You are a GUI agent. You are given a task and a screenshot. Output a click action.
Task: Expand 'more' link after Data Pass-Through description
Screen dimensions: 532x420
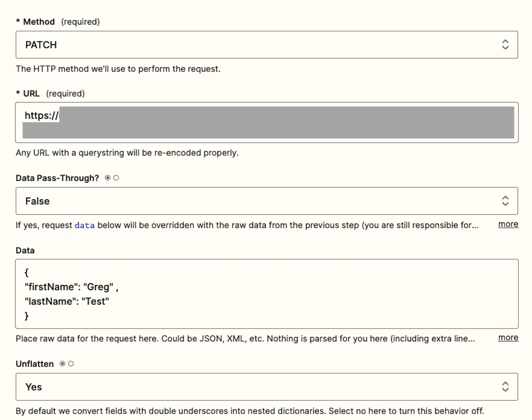[508, 224]
